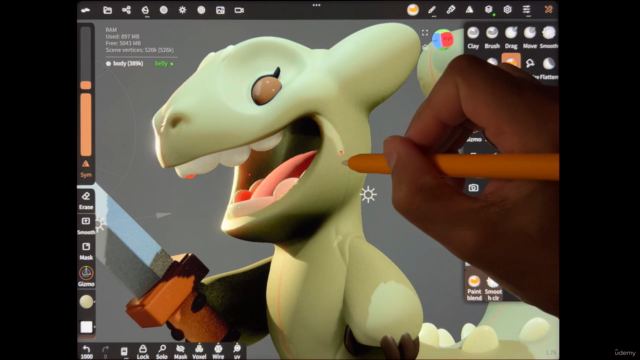Select the Flatten tool
Viewport: 640px width, 360px height.
[549, 68]
